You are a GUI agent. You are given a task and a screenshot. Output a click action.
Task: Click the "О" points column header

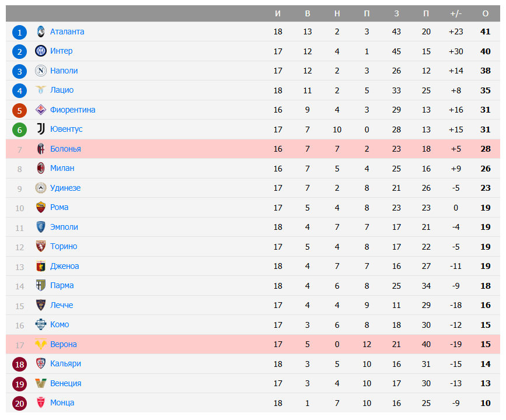click(486, 13)
